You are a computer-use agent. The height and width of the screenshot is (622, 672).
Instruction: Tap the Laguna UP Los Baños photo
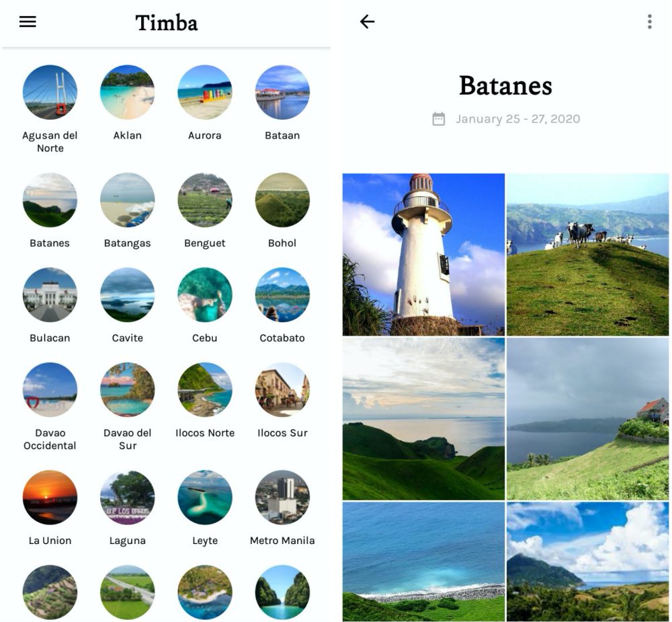pos(127,497)
